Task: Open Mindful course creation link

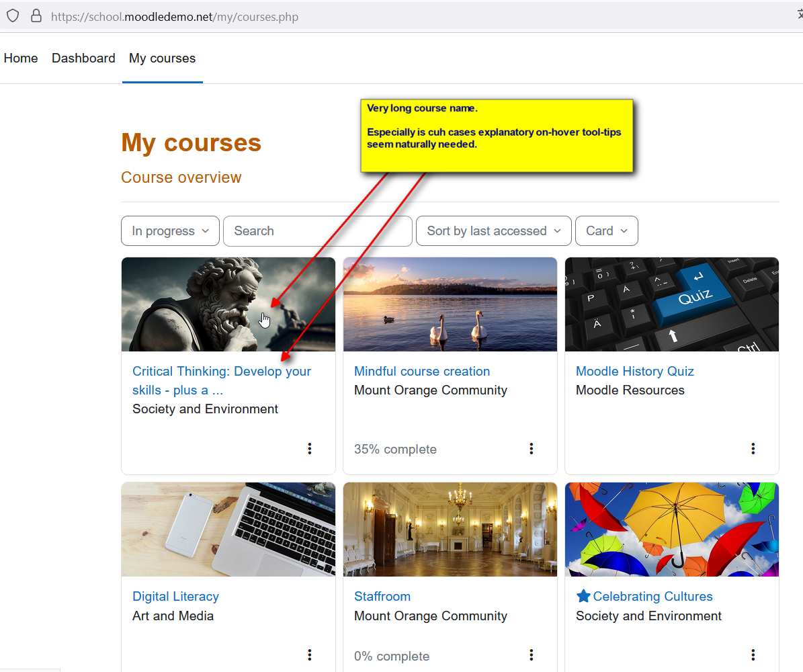Action: coord(422,372)
